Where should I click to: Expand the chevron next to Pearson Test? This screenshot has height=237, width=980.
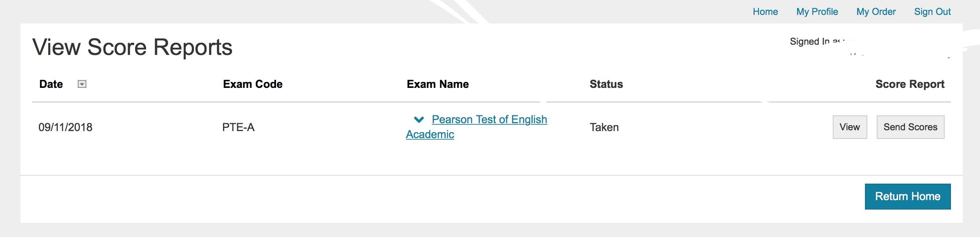coord(419,119)
